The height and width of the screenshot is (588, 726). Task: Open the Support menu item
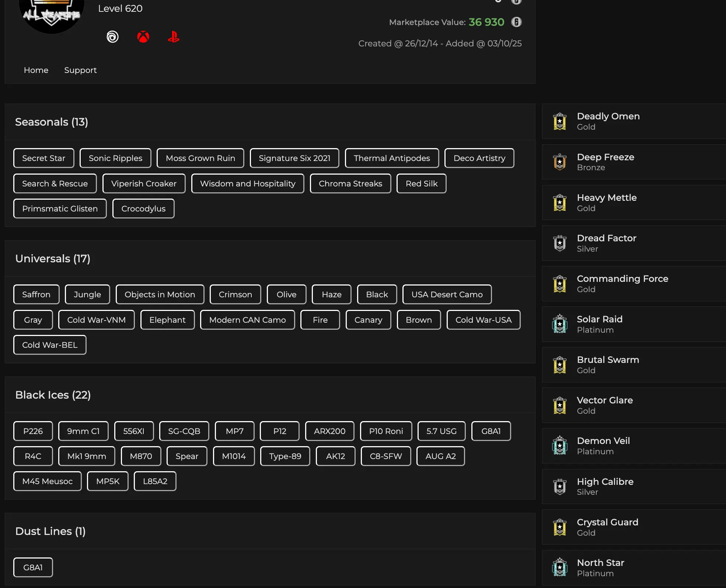[x=80, y=70]
